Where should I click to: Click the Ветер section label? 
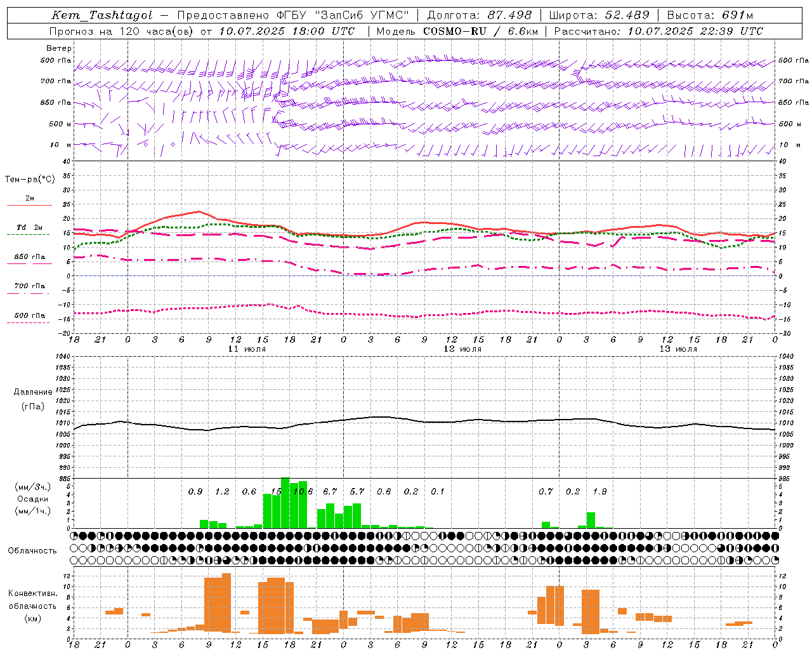point(59,48)
